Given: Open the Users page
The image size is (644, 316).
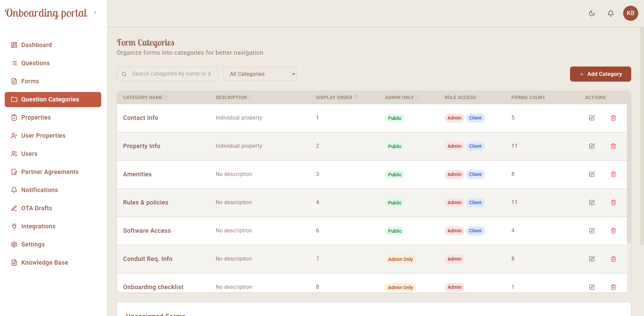Looking at the screenshot, I should [x=53, y=154].
